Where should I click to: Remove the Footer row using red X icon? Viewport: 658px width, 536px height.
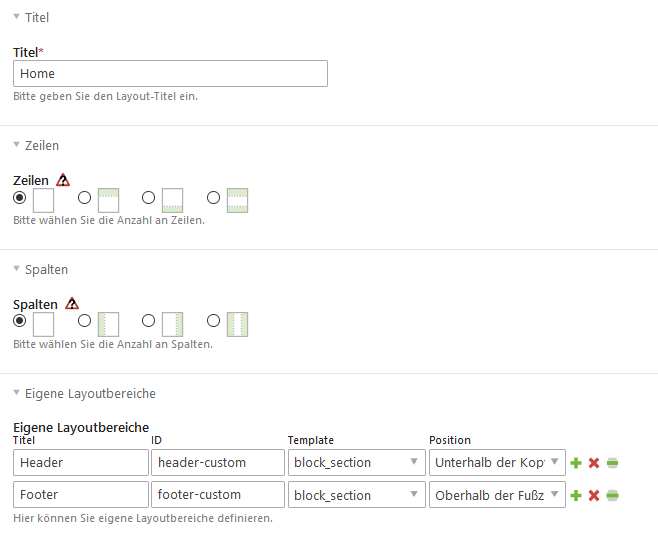594,495
